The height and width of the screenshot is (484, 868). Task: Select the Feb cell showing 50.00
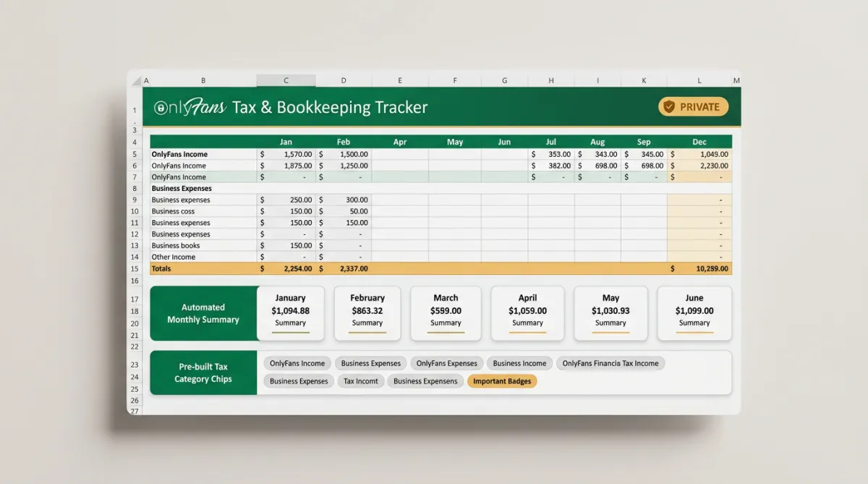(x=344, y=211)
